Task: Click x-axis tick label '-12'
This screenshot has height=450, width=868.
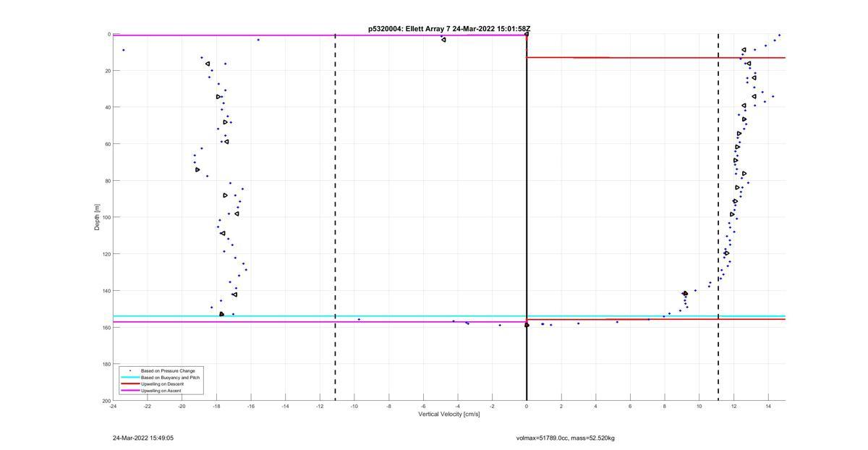Action: pyautogui.click(x=320, y=407)
